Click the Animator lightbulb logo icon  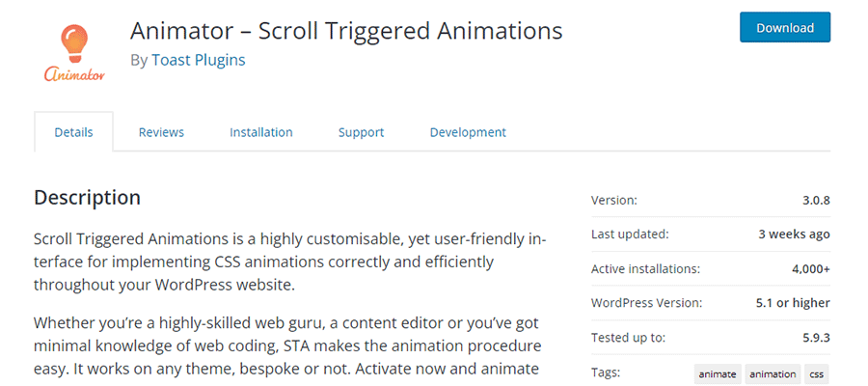point(73,46)
